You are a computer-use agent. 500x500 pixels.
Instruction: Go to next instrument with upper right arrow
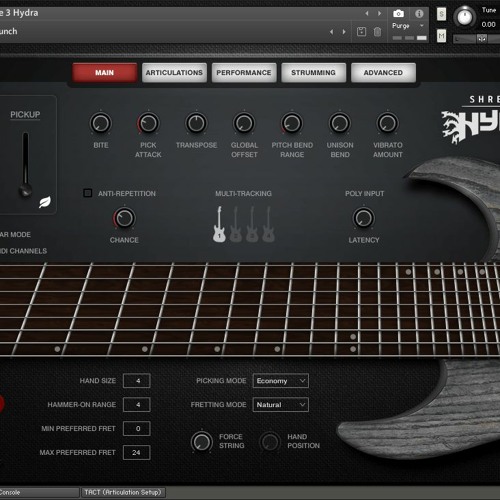(x=379, y=13)
